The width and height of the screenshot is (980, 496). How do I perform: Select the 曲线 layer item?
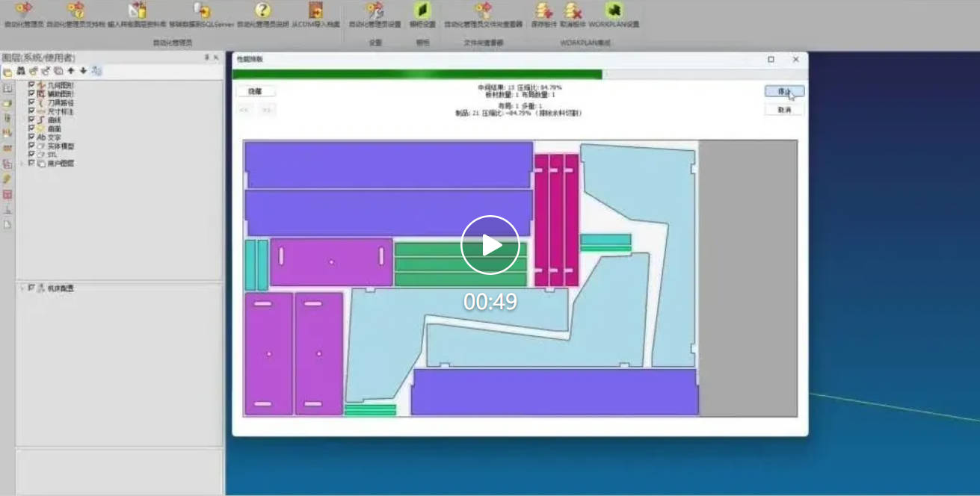(x=55, y=120)
